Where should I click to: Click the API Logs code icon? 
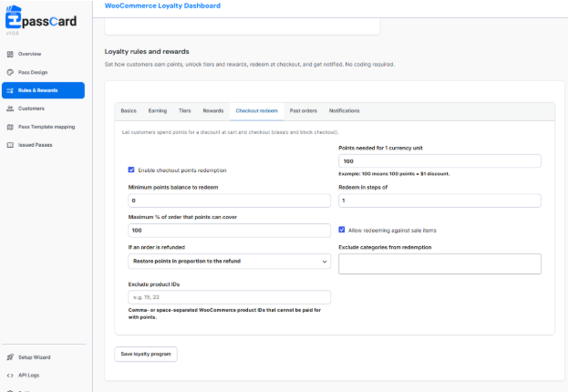click(10, 376)
